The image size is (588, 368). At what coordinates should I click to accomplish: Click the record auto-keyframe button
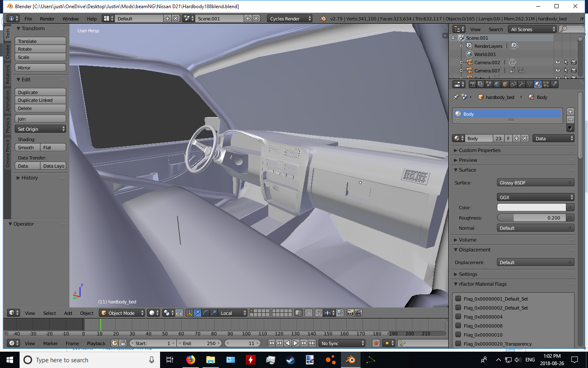376,343
